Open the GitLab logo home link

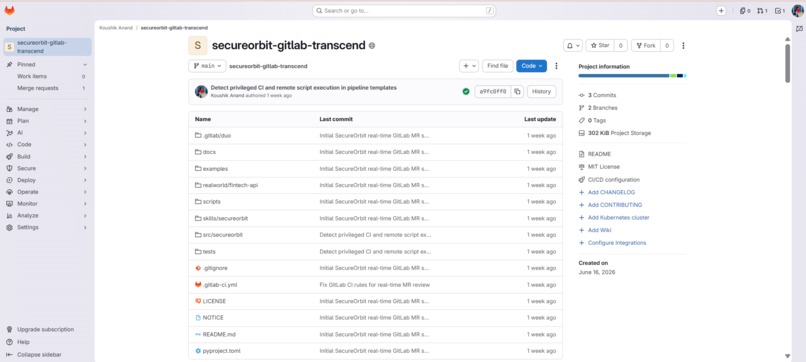9,10
